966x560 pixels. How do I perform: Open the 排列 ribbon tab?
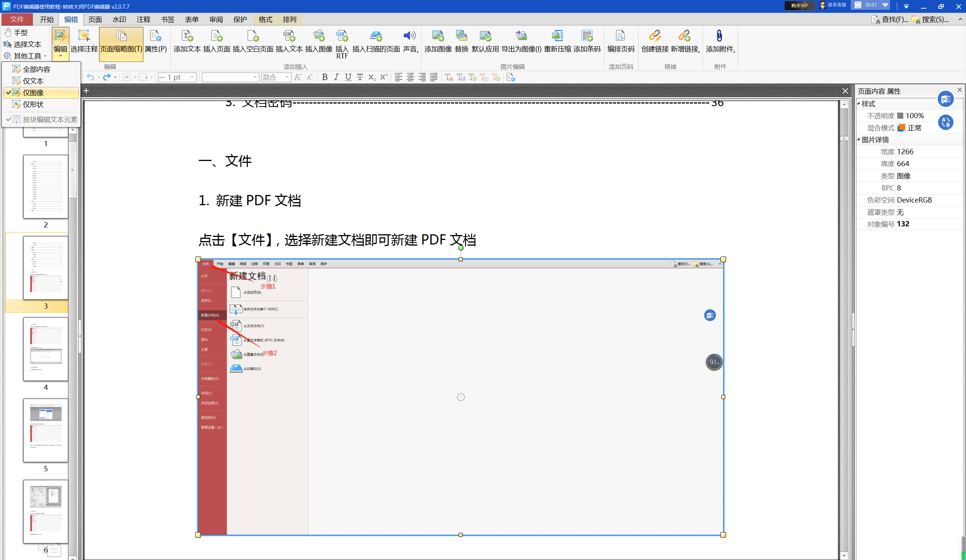(x=289, y=19)
